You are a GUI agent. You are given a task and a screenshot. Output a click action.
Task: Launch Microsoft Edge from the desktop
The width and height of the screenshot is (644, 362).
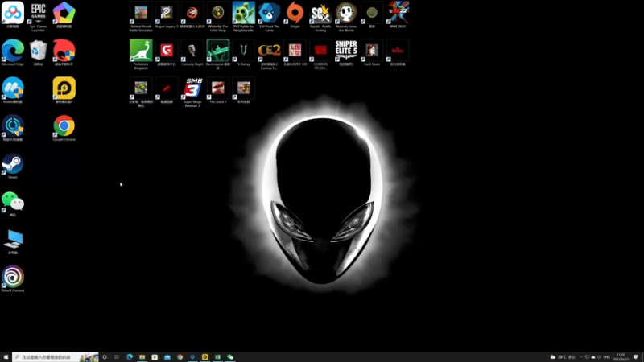[13, 52]
